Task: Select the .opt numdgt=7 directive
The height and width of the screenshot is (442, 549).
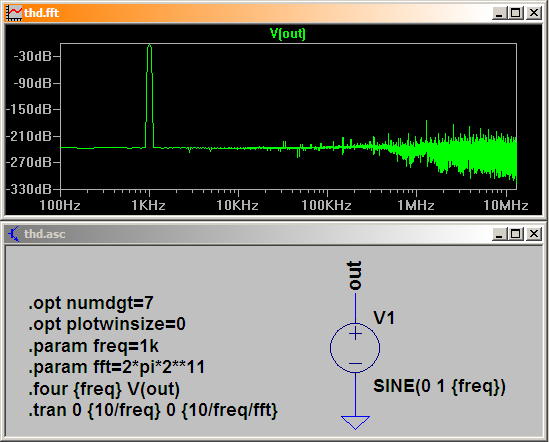Action: (91, 303)
